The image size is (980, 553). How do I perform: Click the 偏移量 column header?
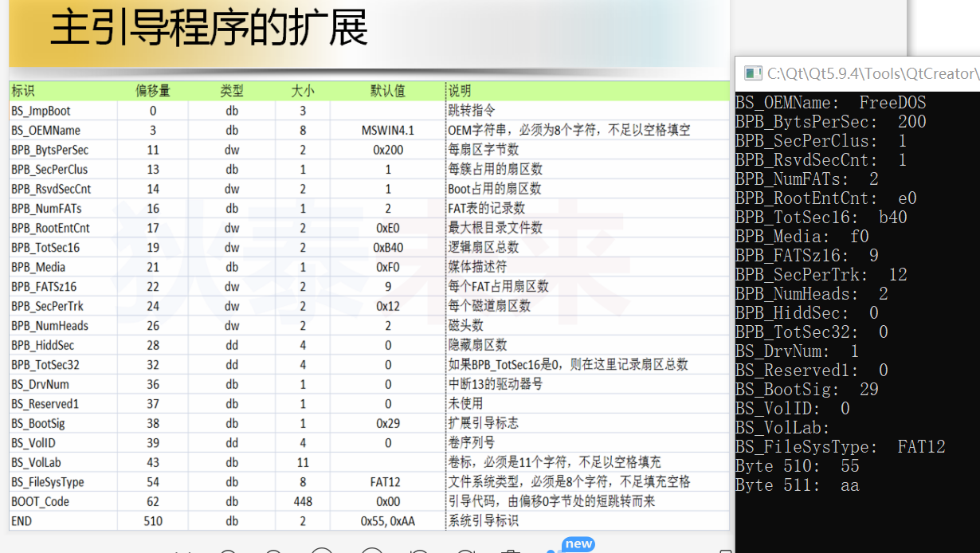[152, 90]
